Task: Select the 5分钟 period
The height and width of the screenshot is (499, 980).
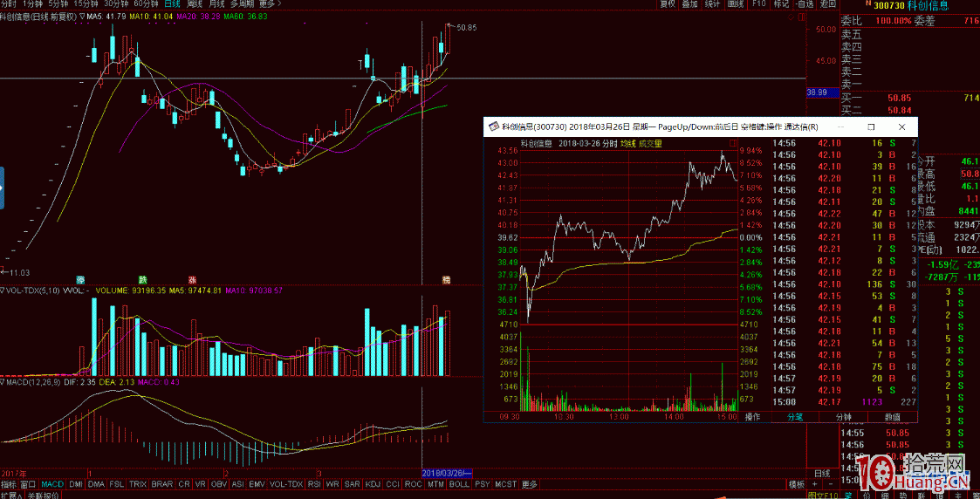Action: point(58,3)
